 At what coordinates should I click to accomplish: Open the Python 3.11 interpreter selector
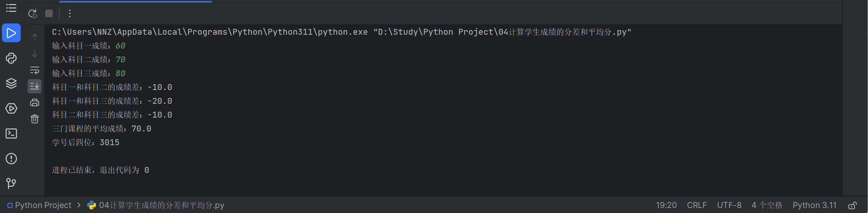814,205
